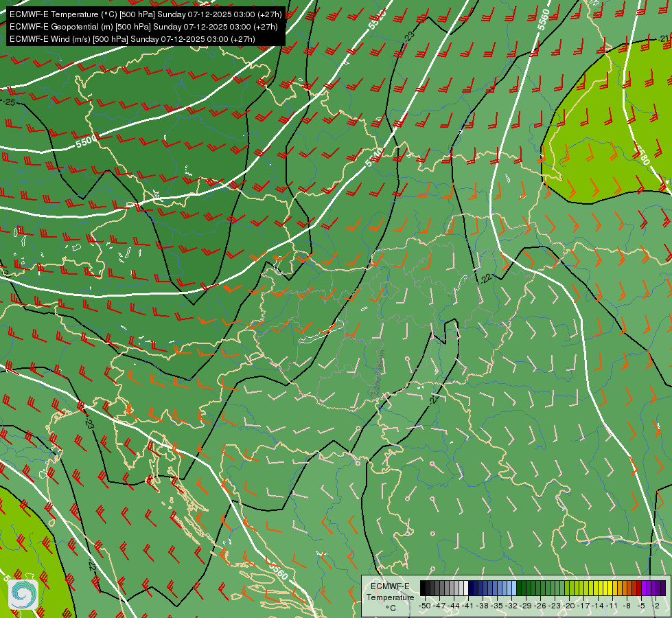
Task: Click the -25 isotherm label on the map
Action: 10,102
